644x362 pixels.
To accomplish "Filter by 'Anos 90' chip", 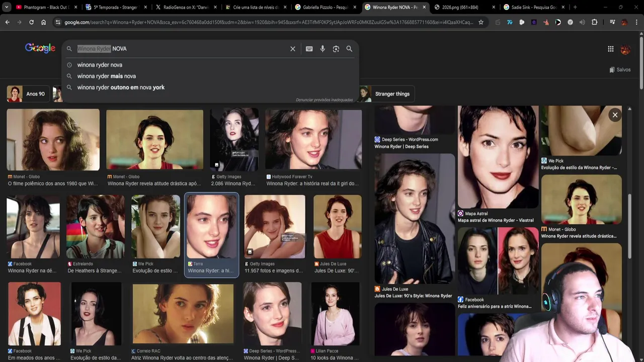I will 27,94.
